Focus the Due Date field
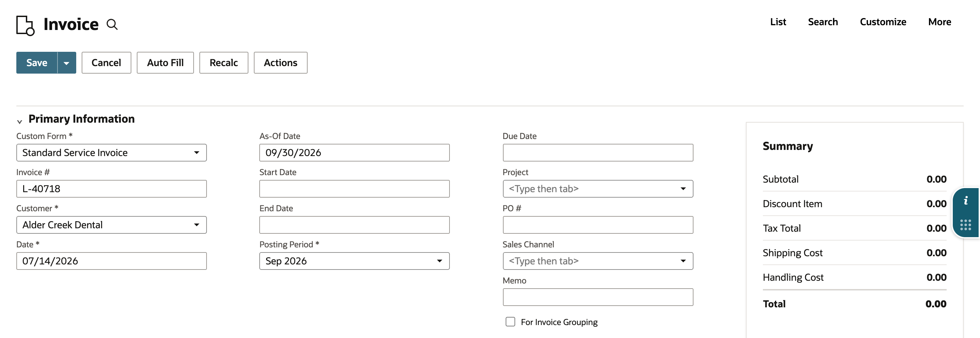This screenshot has height=338, width=980. [x=598, y=152]
